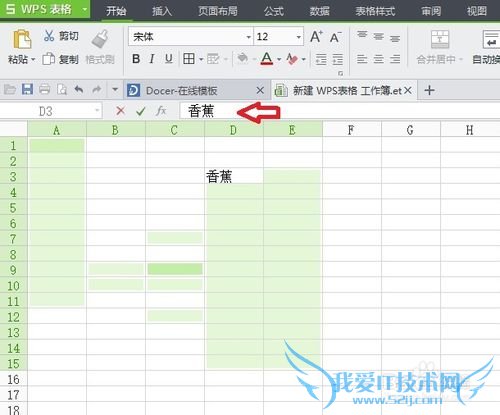Open the 插入 ribbon tab
This screenshot has height=415, width=500.
(x=162, y=11)
